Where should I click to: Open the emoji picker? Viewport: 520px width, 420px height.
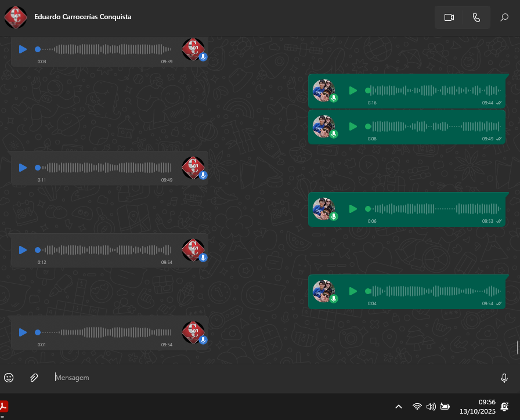click(9, 378)
